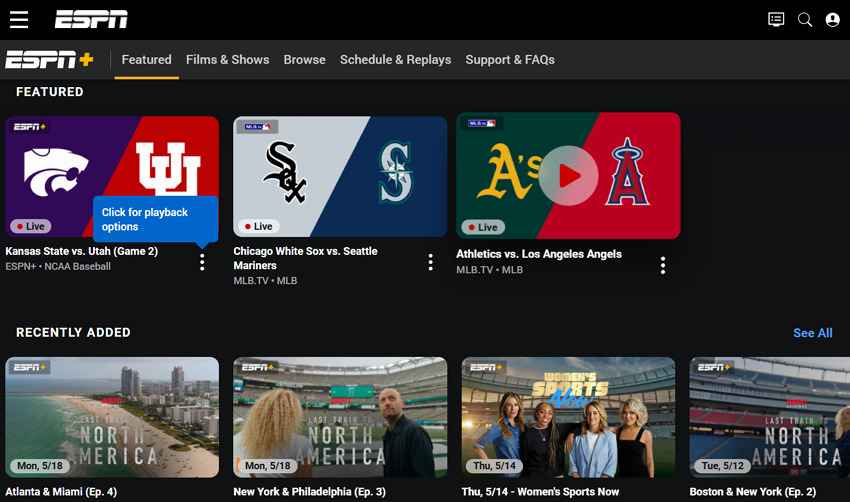Click the 'Mon, 5/18' badge on Atlanta & Miami
The width and height of the screenshot is (850, 502).
(x=40, y=466)
